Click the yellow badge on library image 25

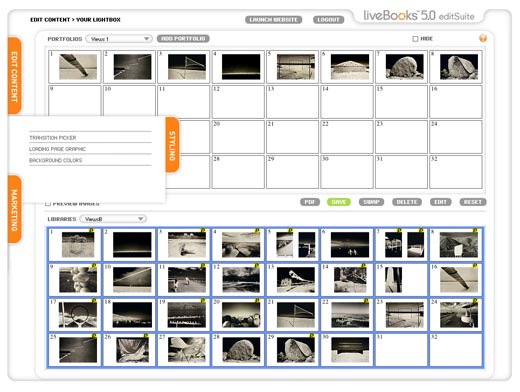click(94, 336)
